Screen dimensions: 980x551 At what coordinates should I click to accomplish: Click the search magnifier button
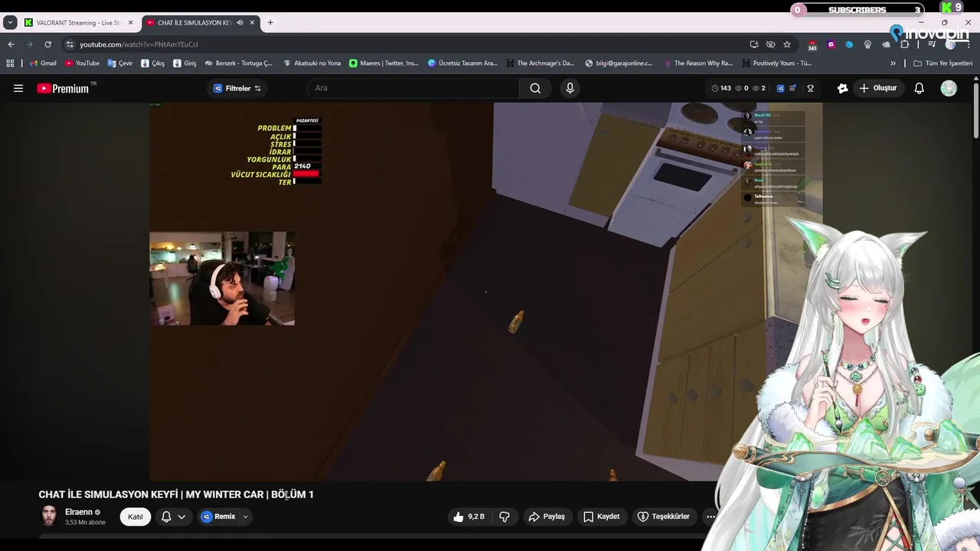[x=535, y=88]
